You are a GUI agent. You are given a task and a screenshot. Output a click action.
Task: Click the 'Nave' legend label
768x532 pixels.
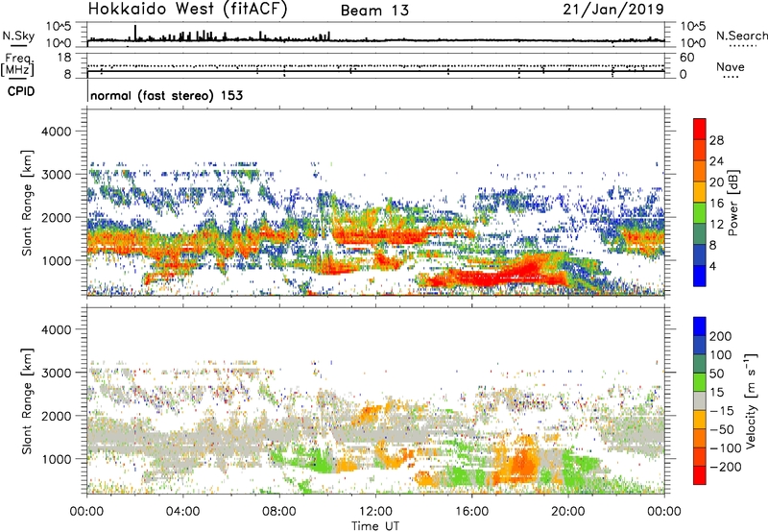[x=731, y=66]
